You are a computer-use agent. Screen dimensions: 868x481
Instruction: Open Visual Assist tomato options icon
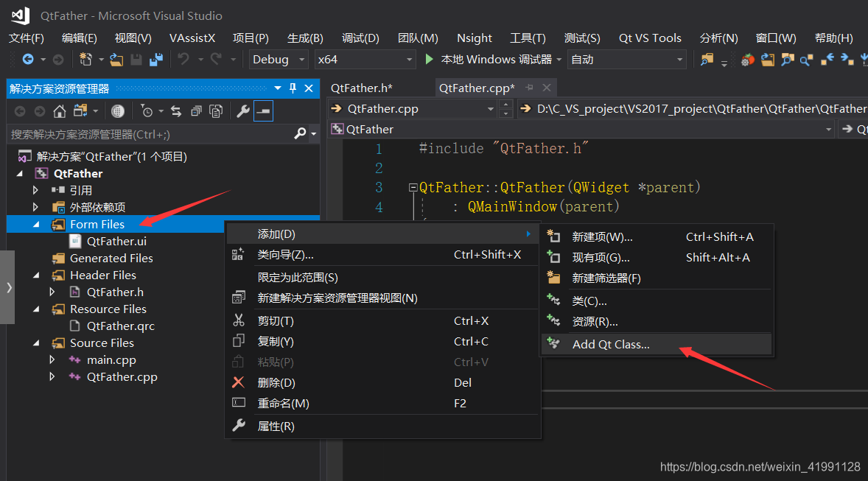pyautogui.click(x=747, y=60)
